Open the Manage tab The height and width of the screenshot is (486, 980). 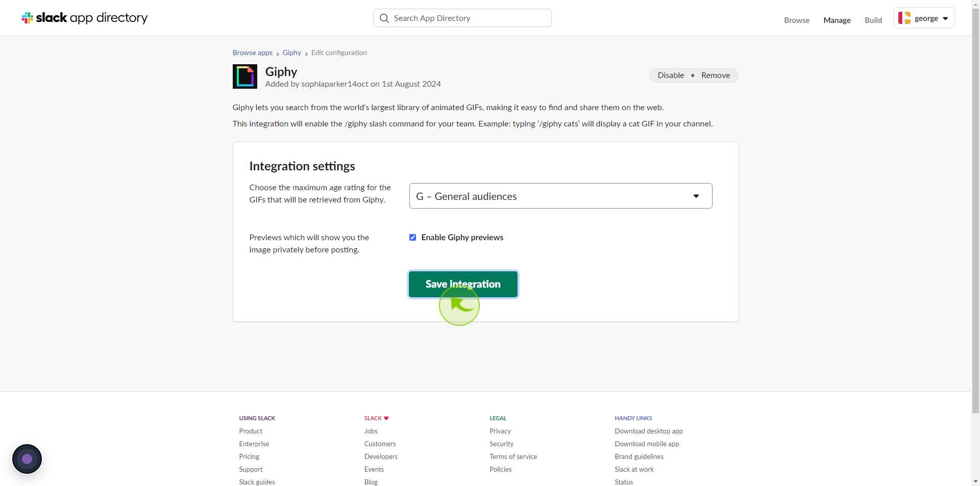(x=837, y=20)
